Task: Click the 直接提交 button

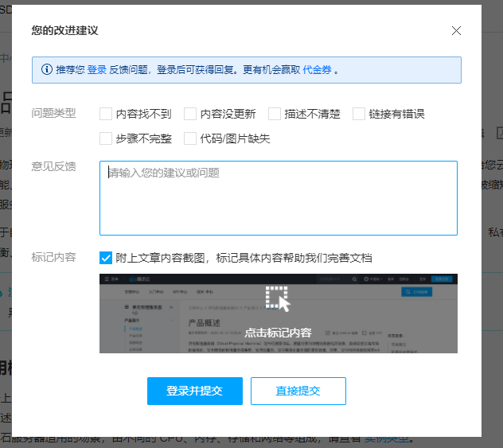Action: click(x=298, y=391)
